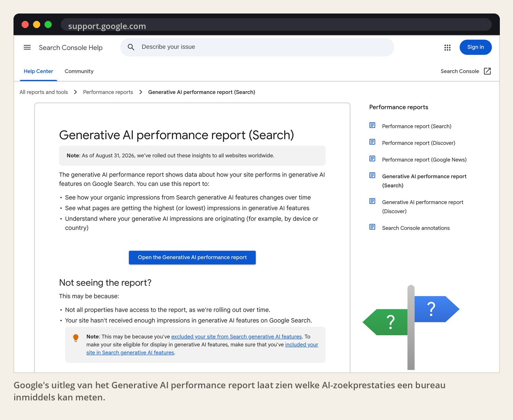Click the green maximize window button
This screenshot has height=420, width=513.
point(48,24)
